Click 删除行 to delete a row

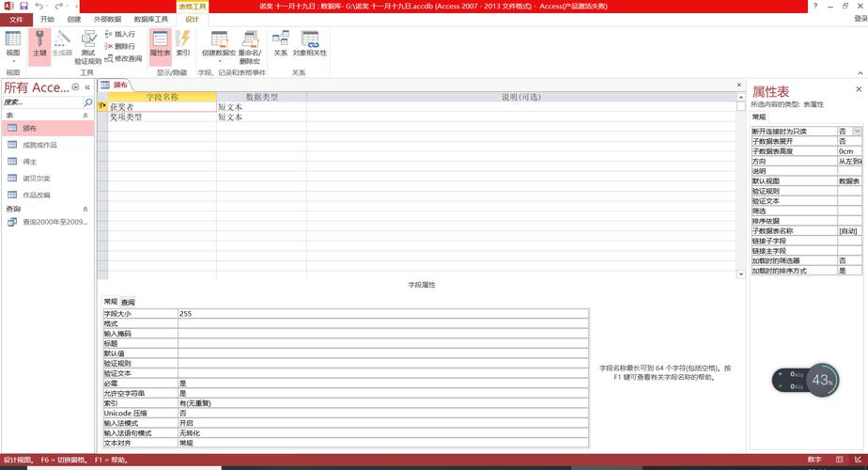coord(119,47)
